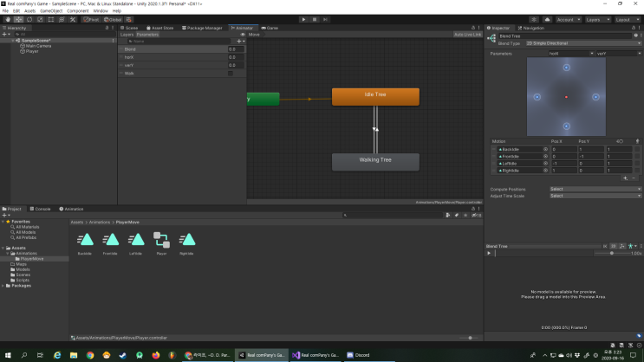Lock the Inspector panel
Image resolution: width=644 pixels, height=362 pixels.
click(633, 28)
